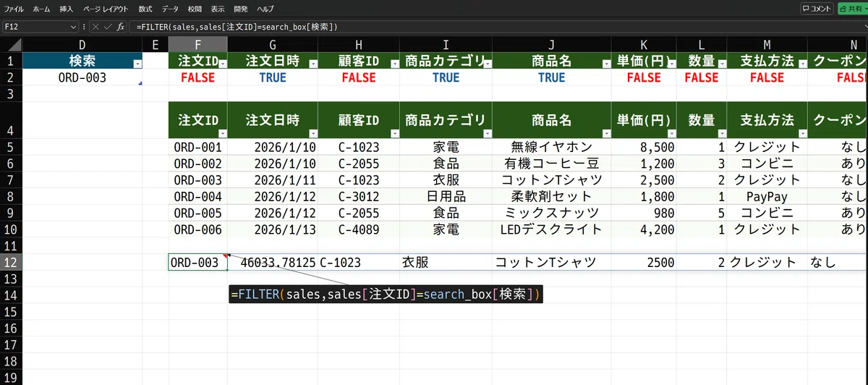
Task: Click the 46033.78125 cell in row 12
Action: (x=273, y=262)
